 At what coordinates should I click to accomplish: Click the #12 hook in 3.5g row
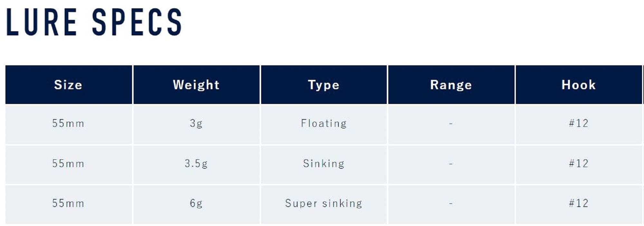coord(578,164)
